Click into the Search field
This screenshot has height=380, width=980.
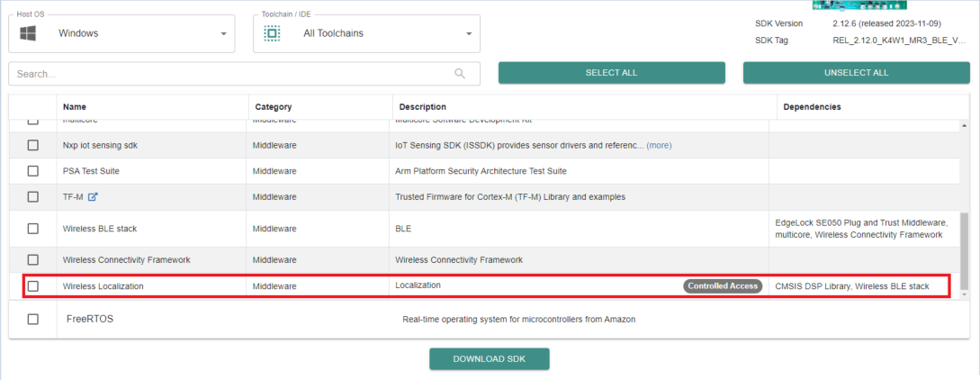tap(225, 74)
